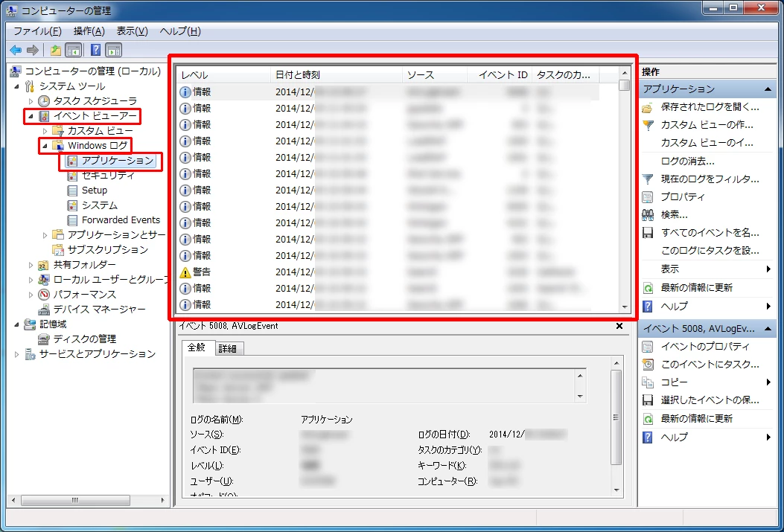This screenshot has width=784, height=532.
Task: Select イベント ビューアー node in tree
Action: click(x=95, y=116)
